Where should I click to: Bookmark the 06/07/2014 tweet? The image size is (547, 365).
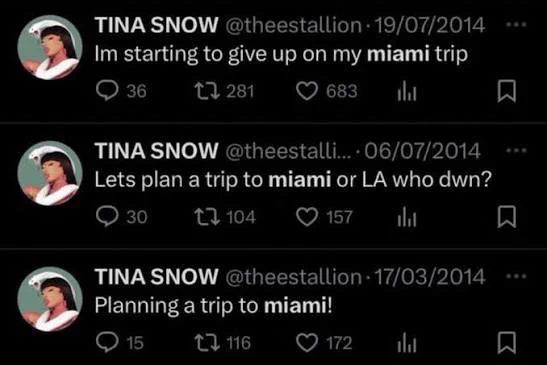pos(507,217)
